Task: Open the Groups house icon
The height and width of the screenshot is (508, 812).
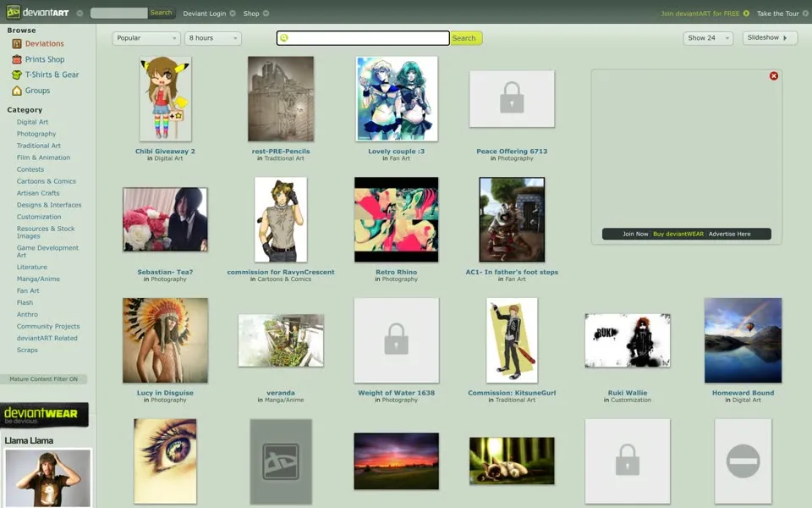Action: click(x=17, y=91)
